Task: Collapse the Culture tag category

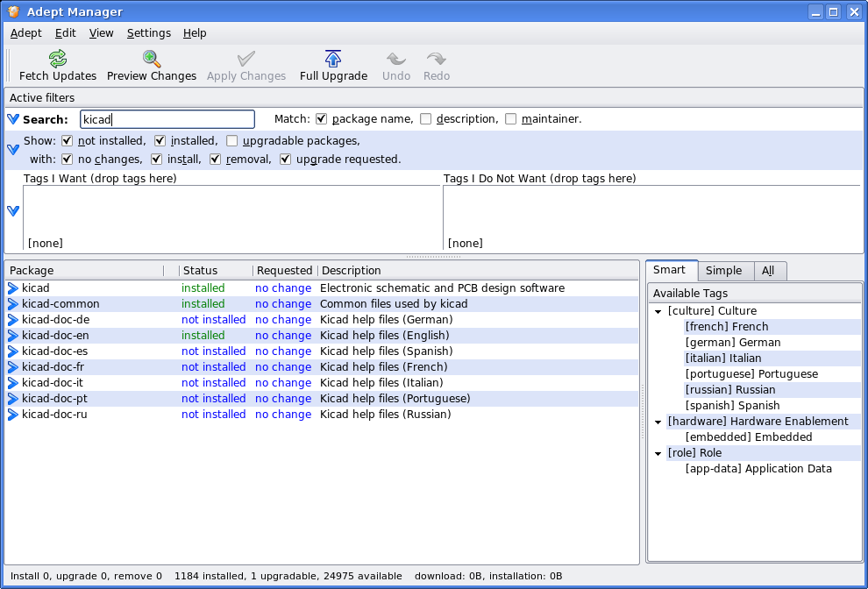Action: coord(658,311)
